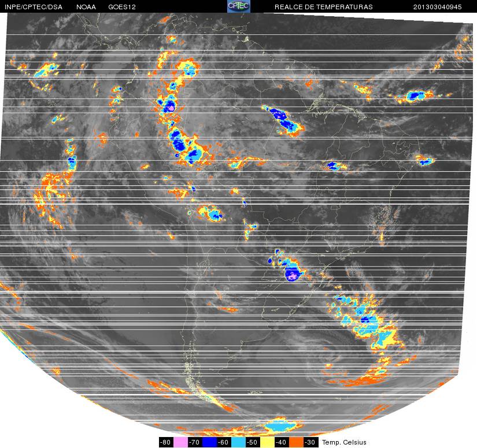Click the -70 legend value

tap(195, 442)
